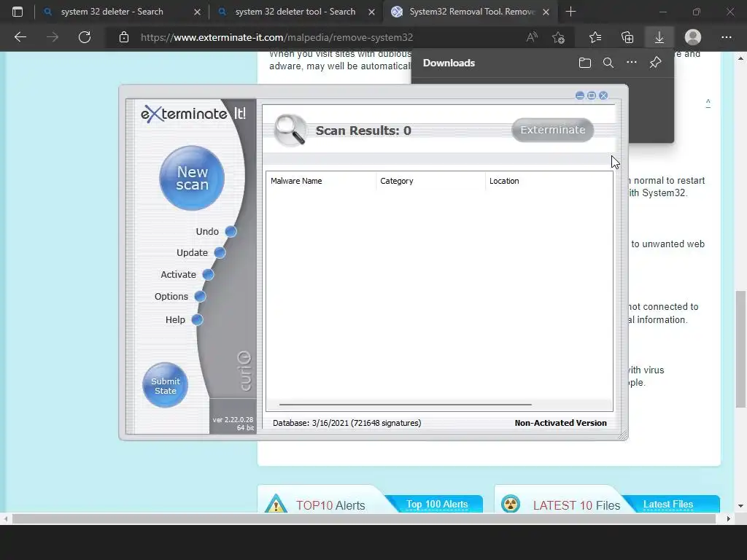Open the browser profile avatar
The width and height of the screenshot is (747, 560).
693,37
